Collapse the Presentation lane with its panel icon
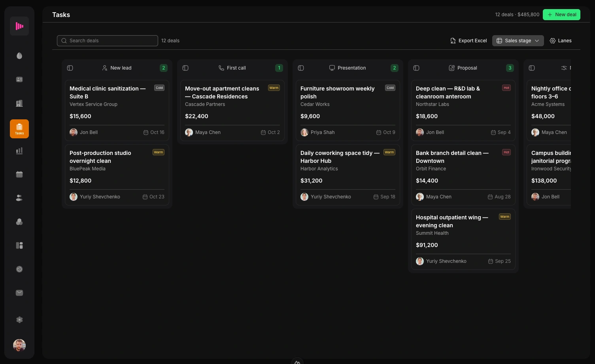 click(301, 68)
